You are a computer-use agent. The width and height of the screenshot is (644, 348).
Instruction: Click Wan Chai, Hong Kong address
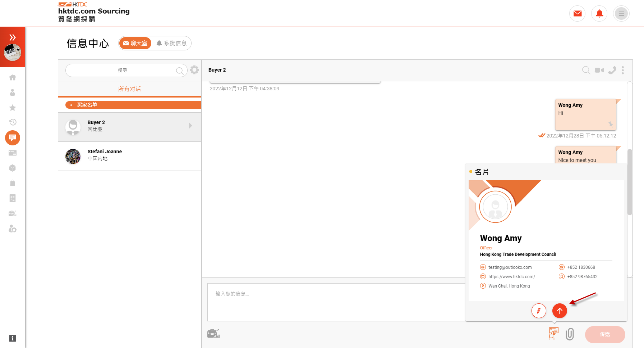tap(509, 286)
